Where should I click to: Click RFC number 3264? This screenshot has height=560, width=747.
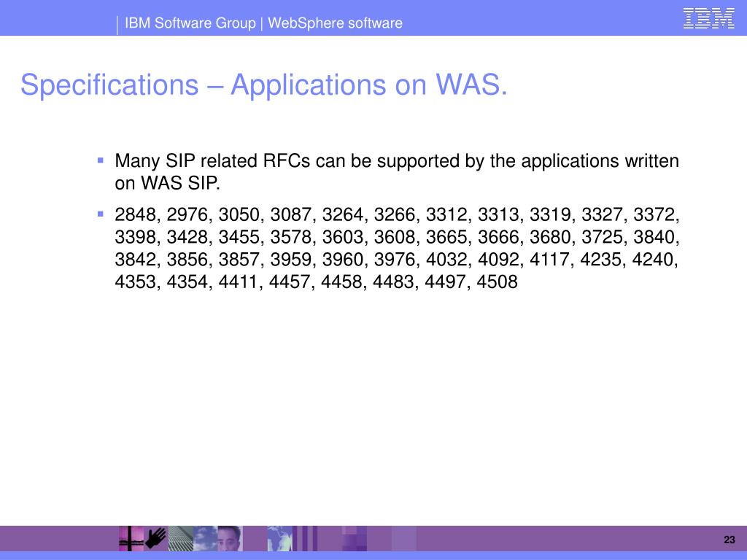(x=343, y=215)
